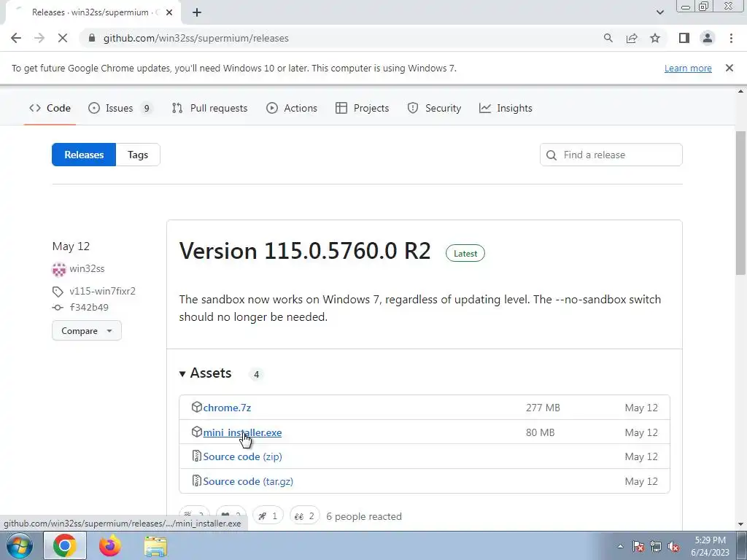747x560 pixels.
Task: Open the Chrome side panel icon
Action: 684,38
